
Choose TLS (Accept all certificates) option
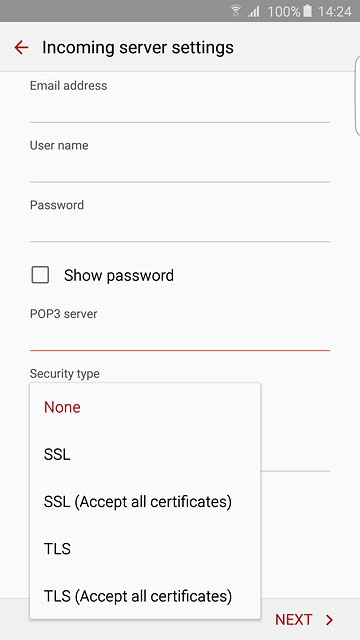tap(145, 596)
